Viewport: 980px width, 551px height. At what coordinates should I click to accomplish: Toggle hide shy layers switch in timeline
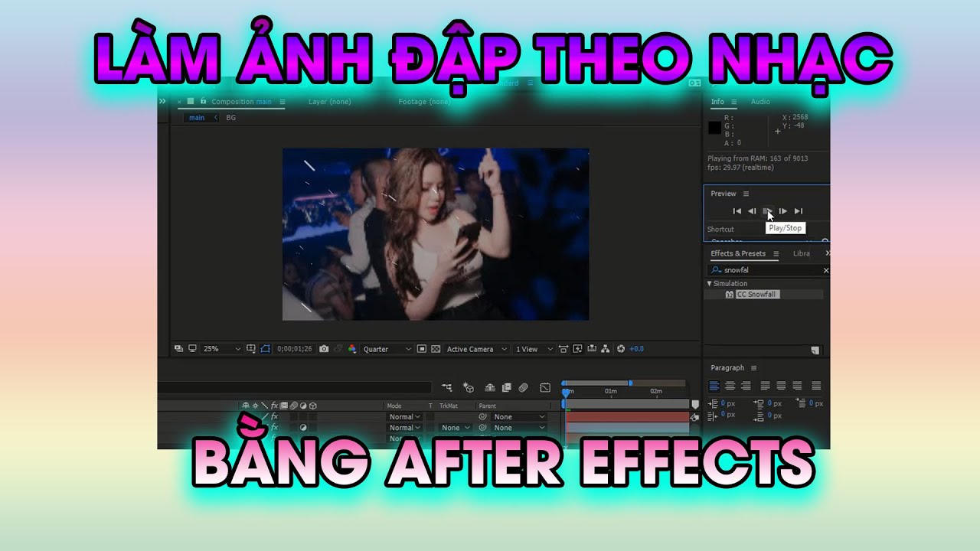click(x=490, y=388)
